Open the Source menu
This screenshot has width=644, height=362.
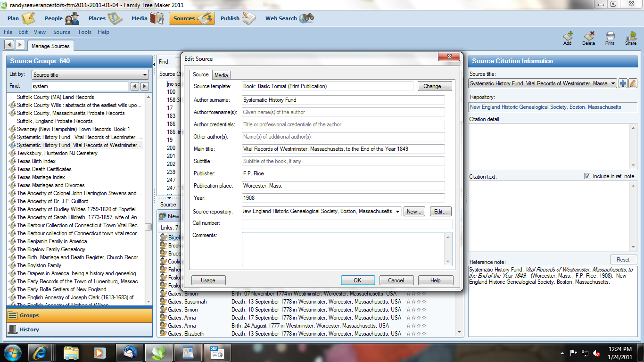(62, 32)
